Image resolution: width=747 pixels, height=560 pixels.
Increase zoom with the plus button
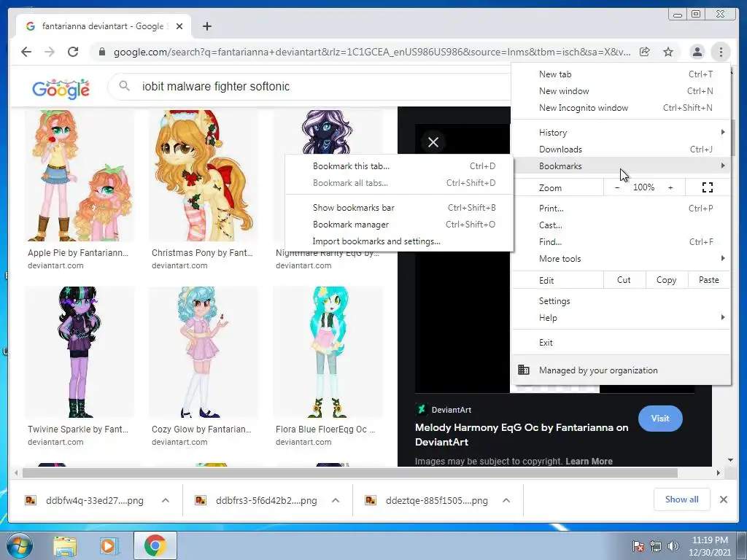click(x=670, y=187)
